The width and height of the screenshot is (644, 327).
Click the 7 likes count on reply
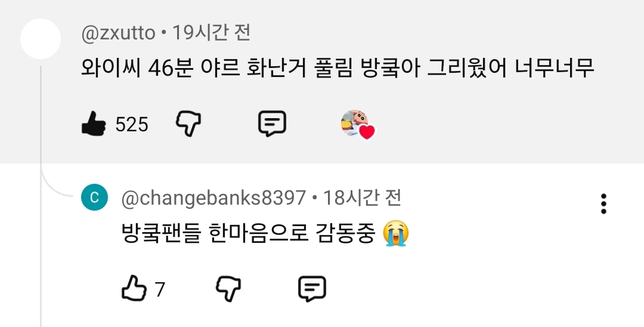[x=160, y=289]
